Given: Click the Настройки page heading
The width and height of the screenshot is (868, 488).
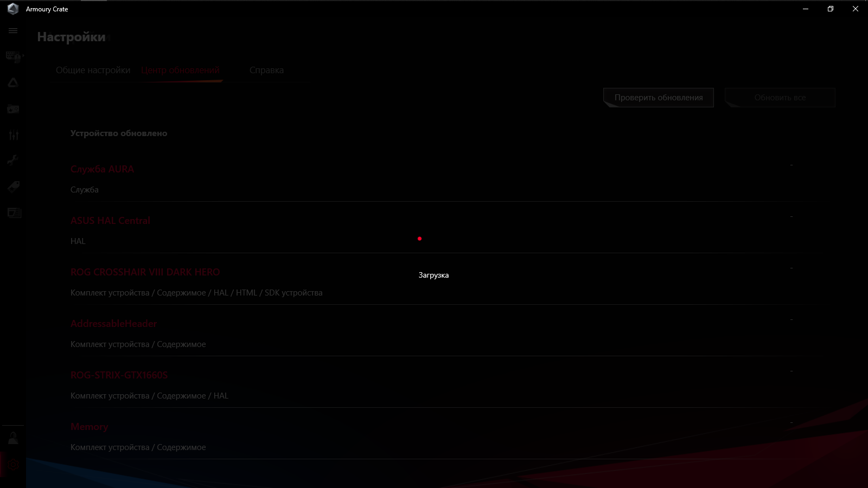Looking at the screenshot, I should coord(72,37).
